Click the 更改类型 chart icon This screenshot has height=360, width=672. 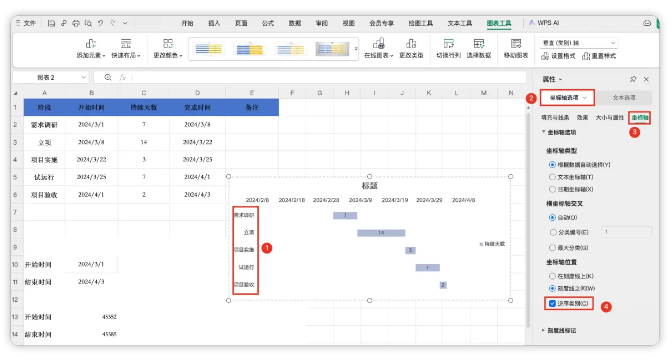point(411,48)
